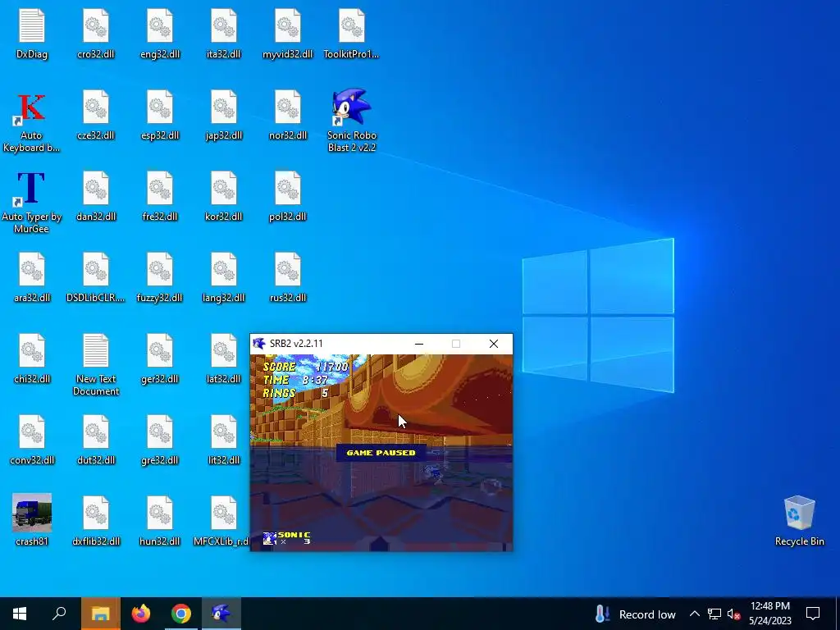This screenshot has width=840, height=630.
Task: Select the hun32.dll file icon
Action: point(160,513)
